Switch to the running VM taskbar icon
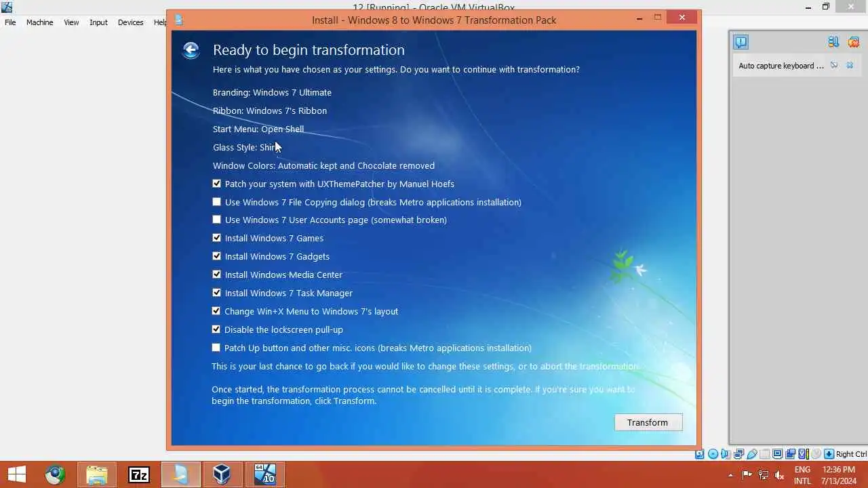The image size is (868, 488). click(x=265, y=474)
